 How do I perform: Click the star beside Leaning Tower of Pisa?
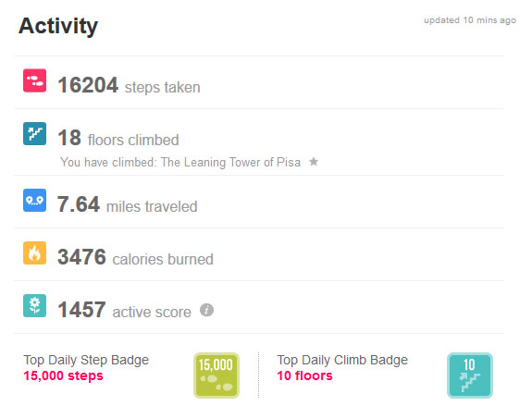point(314,162)
